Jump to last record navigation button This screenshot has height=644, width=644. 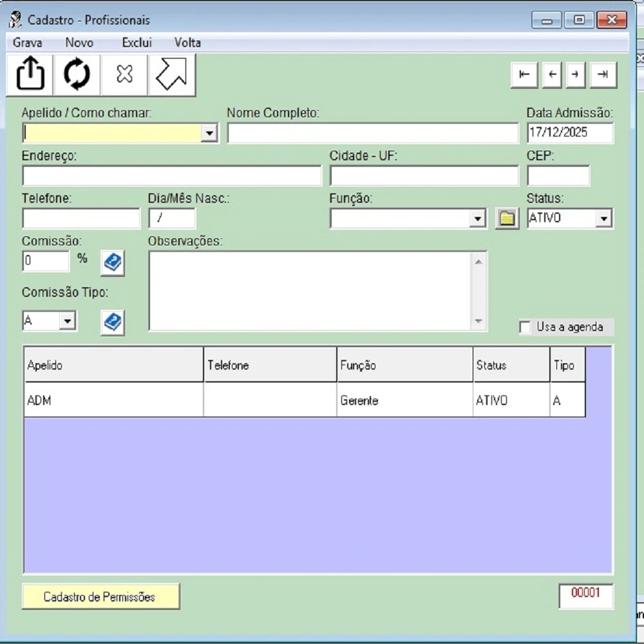pyautogui.click(x=603, y=75)
